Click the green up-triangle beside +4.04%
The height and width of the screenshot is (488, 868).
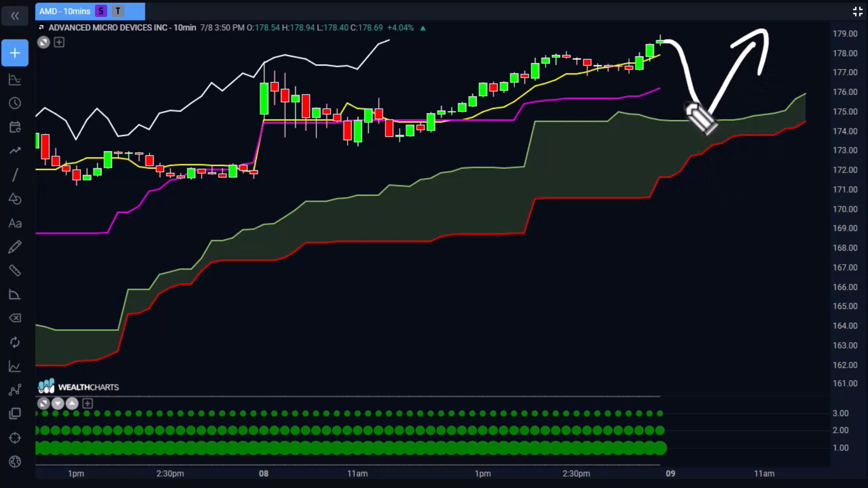tap(423, 28)
